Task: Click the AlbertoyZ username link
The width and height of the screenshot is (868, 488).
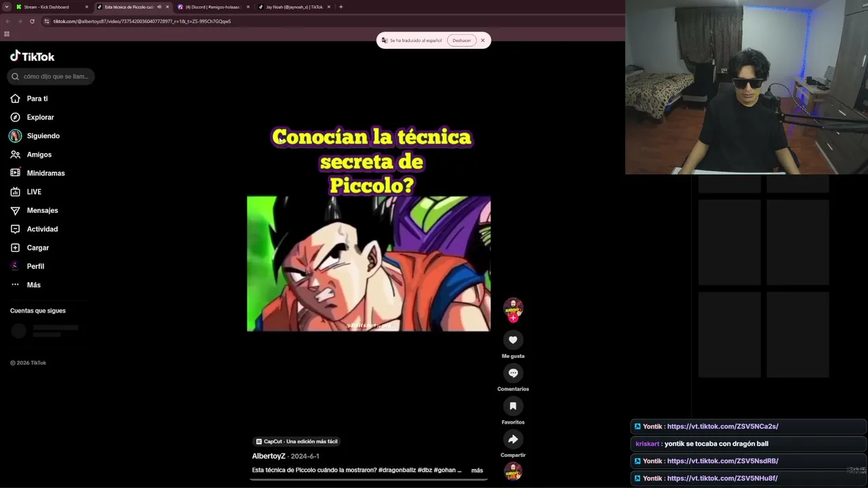Action: pos(269,456)
